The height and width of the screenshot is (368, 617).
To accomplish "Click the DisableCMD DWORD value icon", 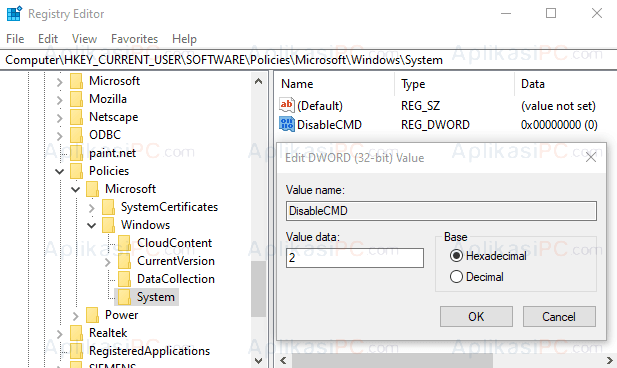I will pos(287,124).
